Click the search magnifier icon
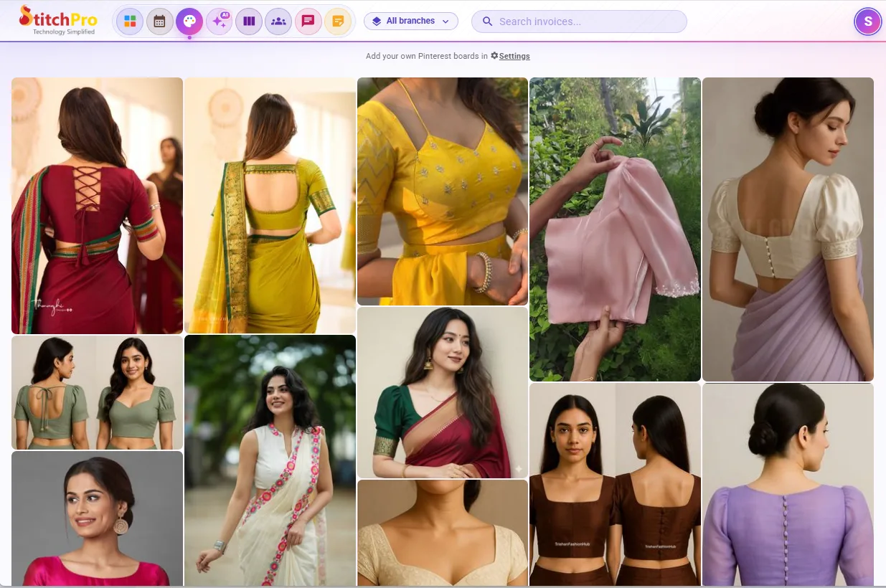 [x=487, y=22]
